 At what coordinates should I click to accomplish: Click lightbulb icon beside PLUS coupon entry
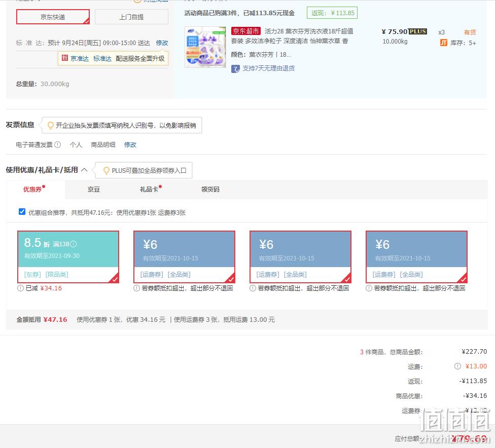107,171
